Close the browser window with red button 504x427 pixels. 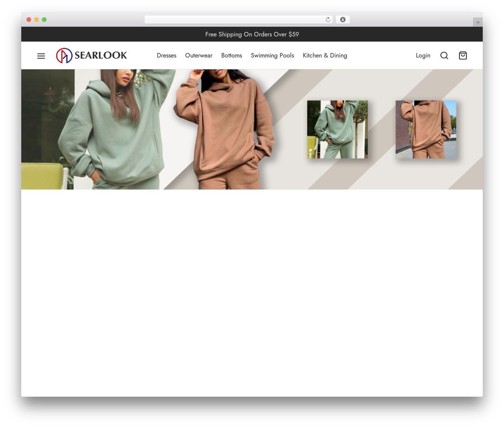(x=29, y=20)
